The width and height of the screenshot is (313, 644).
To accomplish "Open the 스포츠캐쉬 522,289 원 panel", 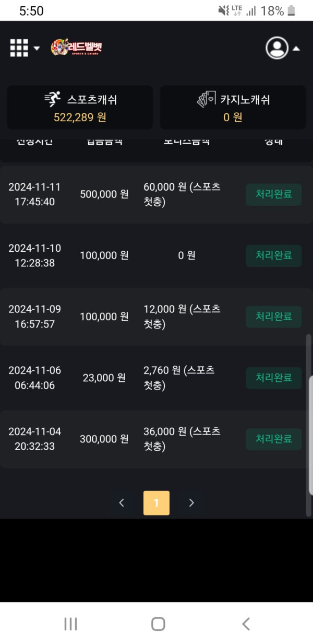I will pos(80,107).
